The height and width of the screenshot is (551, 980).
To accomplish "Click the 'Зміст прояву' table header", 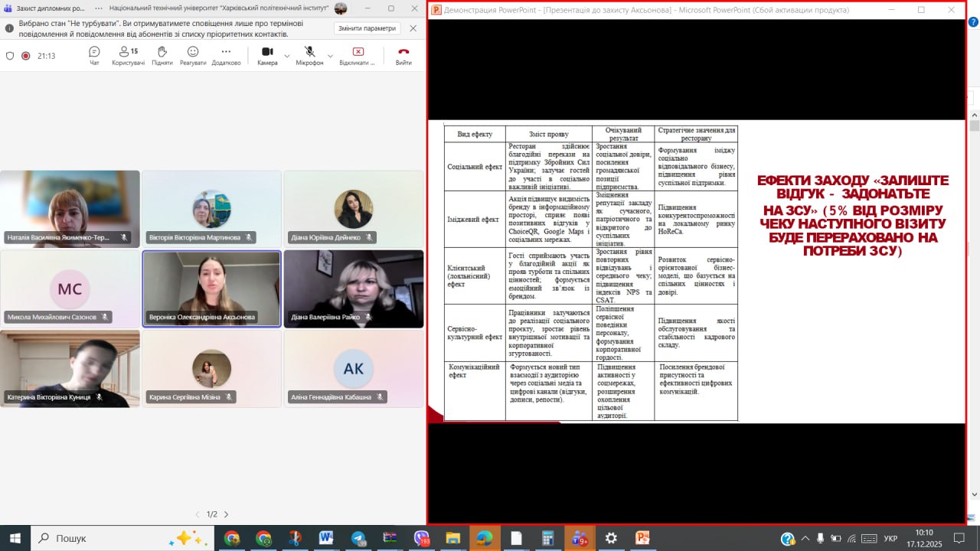I will click(x=549, y=134).
